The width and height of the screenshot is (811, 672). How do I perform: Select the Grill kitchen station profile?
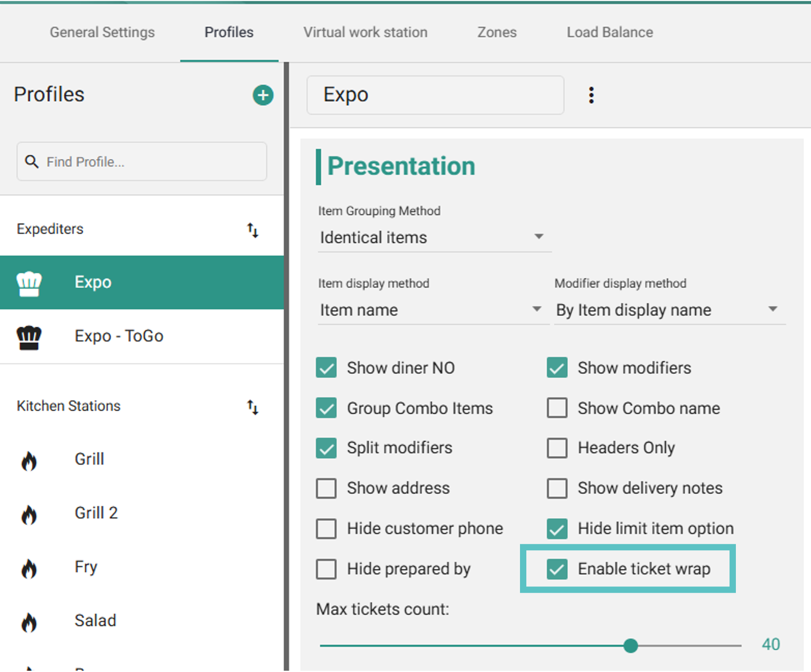point(90,459)
